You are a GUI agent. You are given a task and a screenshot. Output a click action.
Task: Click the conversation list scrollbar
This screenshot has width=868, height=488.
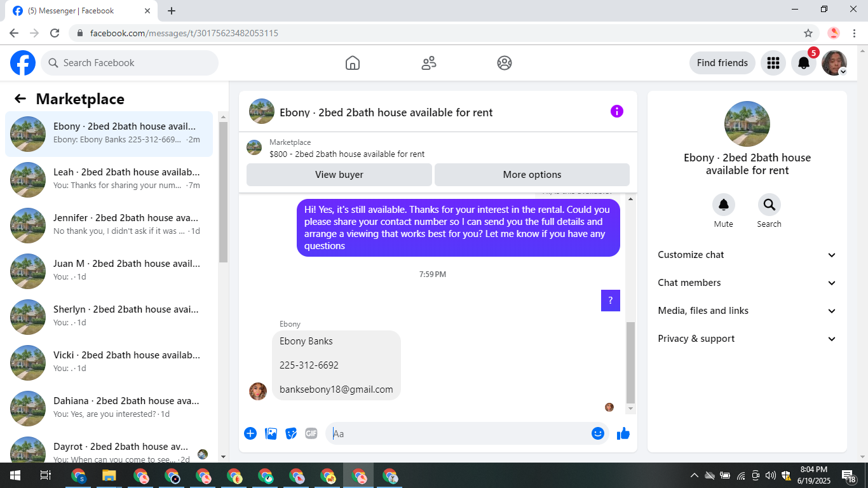pos(223,192)
